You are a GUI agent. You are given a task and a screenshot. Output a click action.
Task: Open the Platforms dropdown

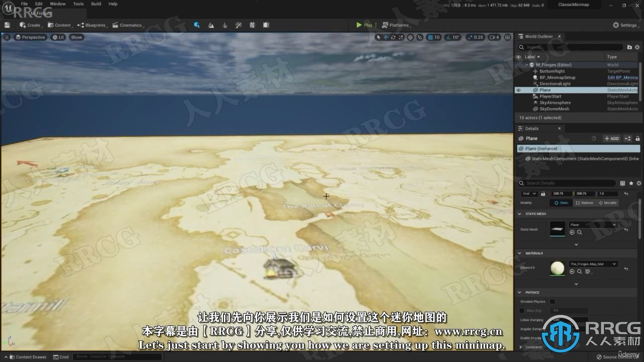coord(395,25)
